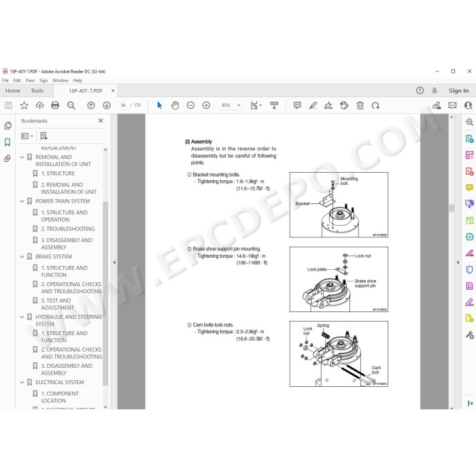Open the Attachments paperclip panel
The image size is (476, 476).
tap(7, 158)
